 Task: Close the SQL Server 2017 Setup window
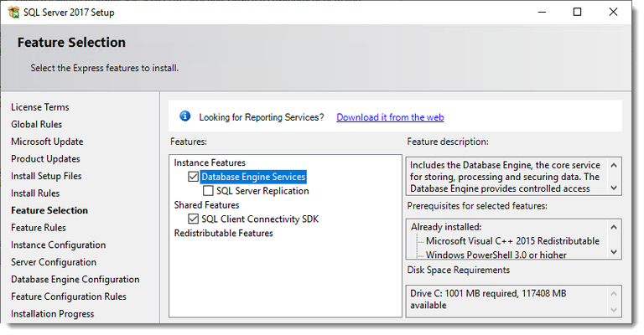click(613, 13)
